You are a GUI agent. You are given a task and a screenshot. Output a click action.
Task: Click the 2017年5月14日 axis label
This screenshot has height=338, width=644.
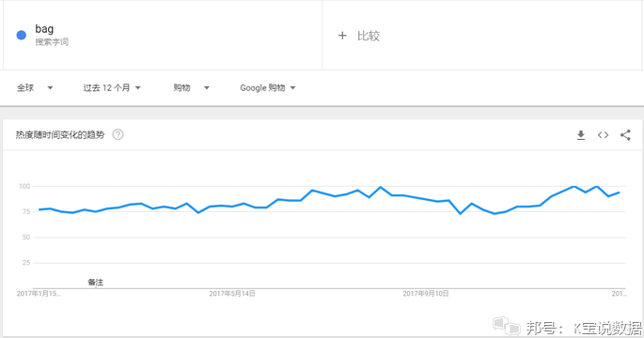pos(232,294)
